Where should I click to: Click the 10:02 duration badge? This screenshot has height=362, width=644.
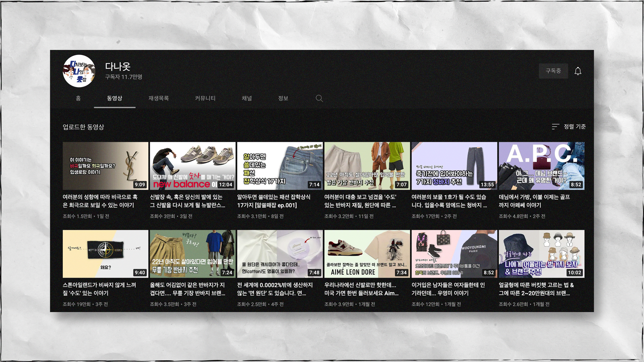click(574, 273)
